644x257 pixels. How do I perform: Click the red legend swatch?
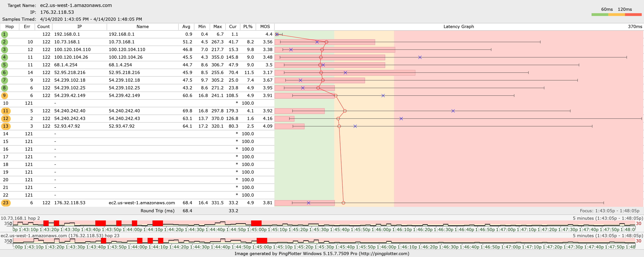click(633, 15)
